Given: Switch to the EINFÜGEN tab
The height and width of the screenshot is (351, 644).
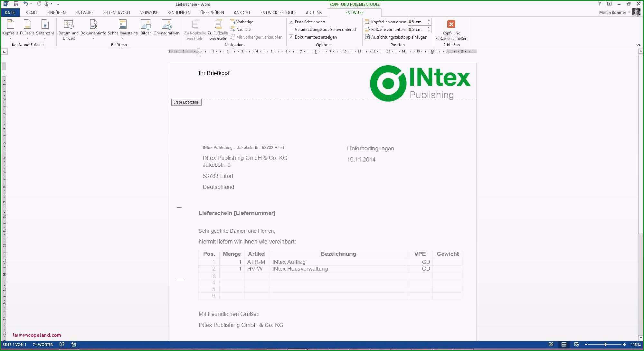Looking at the screenshot, I should point(56,13).
